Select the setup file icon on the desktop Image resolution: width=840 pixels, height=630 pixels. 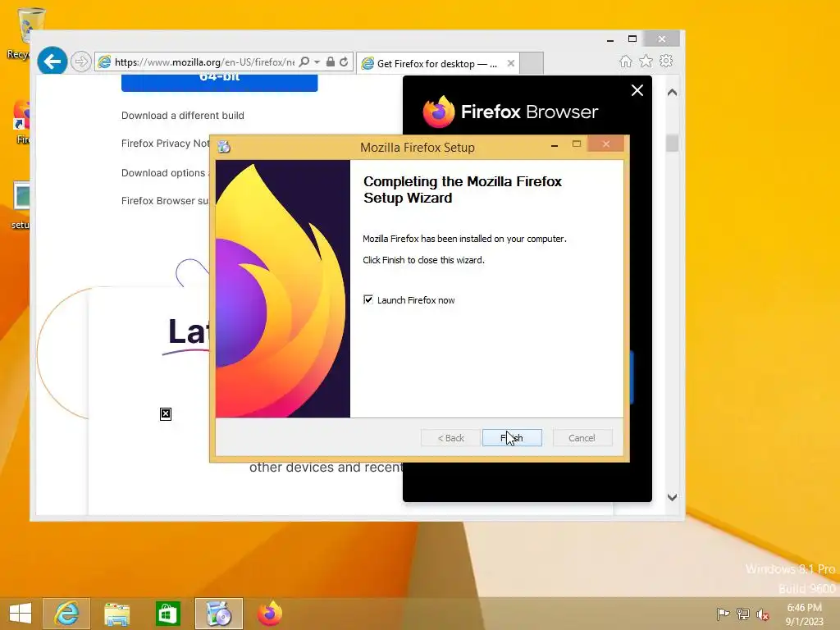coord(21,206)
